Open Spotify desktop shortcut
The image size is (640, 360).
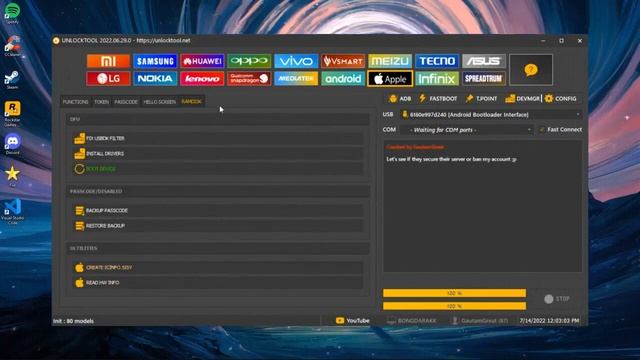click(x=12, y=13)
